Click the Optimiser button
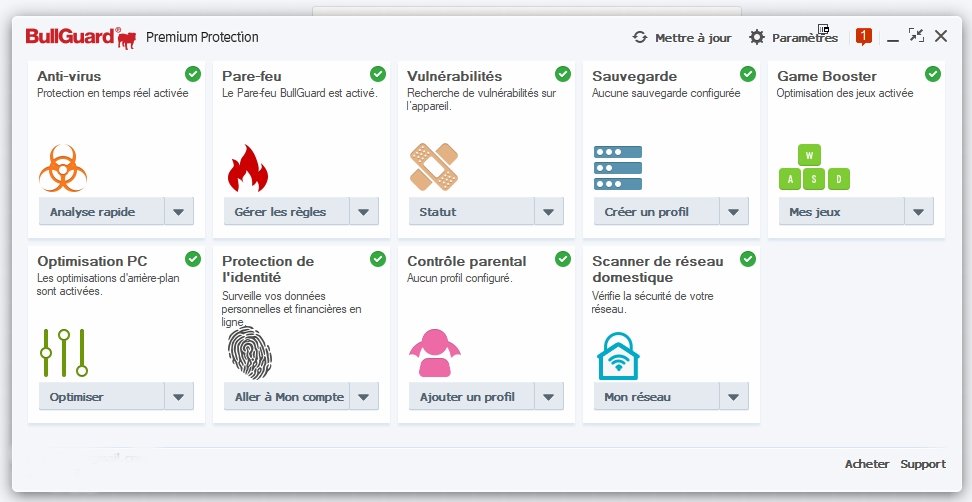Viewport: 972px width, 502px height. tap(102, 397)
